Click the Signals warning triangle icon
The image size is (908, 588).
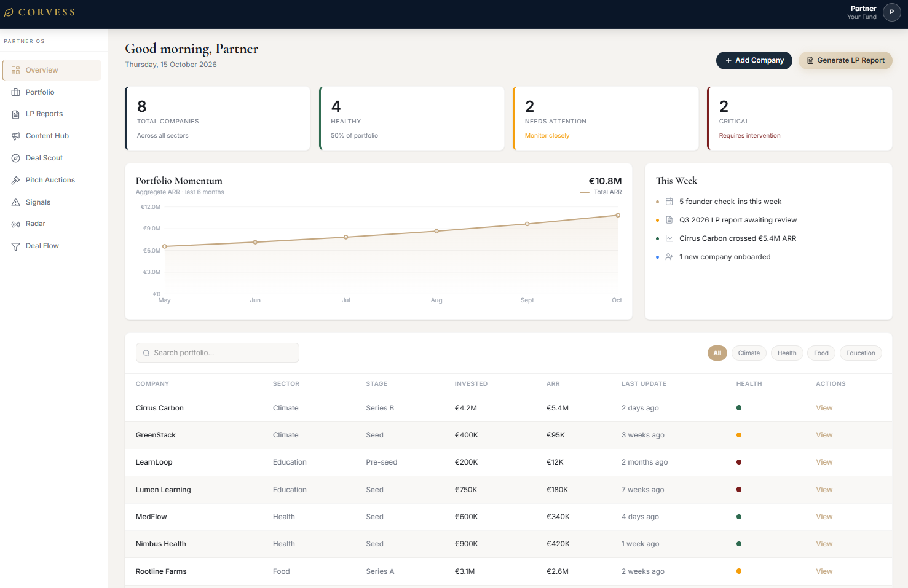click(16, 203)
